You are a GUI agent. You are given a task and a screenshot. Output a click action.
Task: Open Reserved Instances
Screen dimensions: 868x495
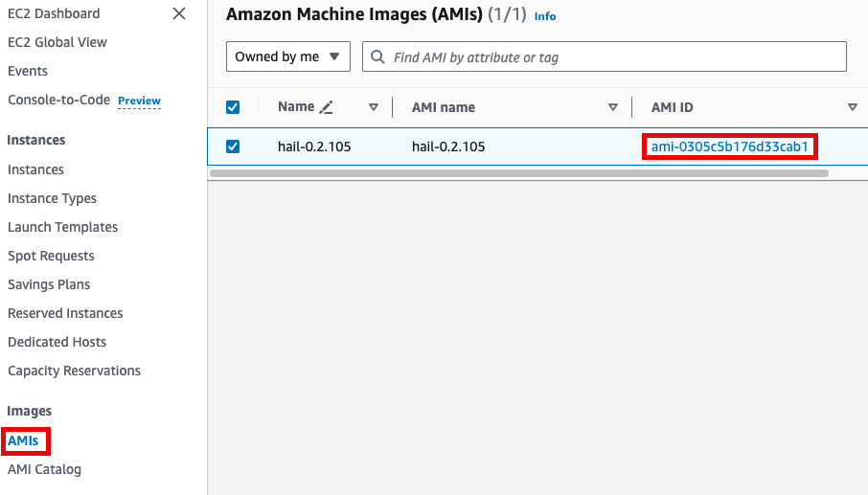tap(65, 313)
